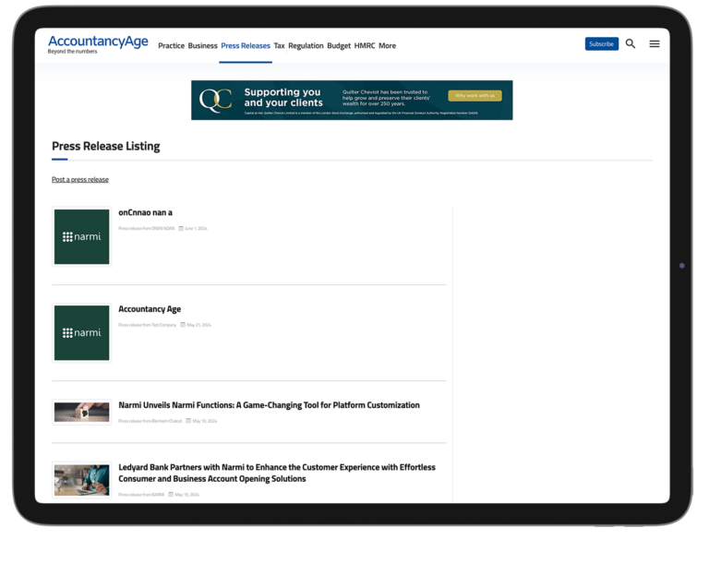
Task: Open the 'onCnnao nan a' press release
Action: (x=145, y=212)
